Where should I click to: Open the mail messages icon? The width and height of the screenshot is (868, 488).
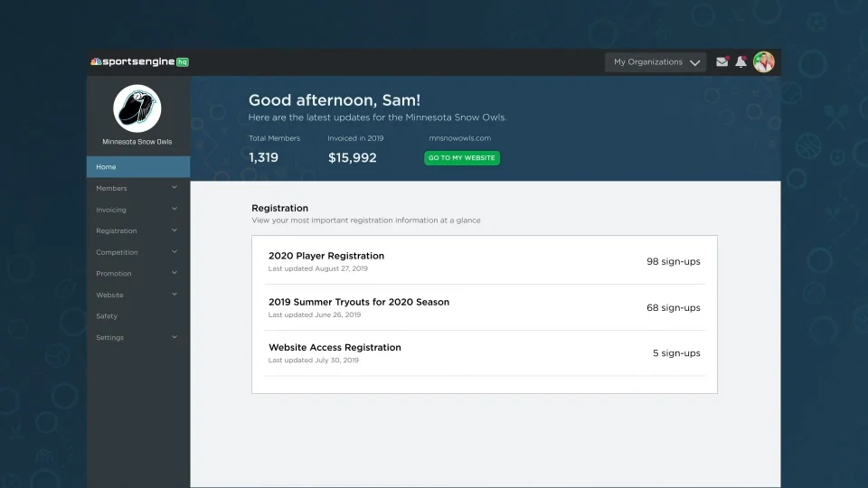[722, 62]
